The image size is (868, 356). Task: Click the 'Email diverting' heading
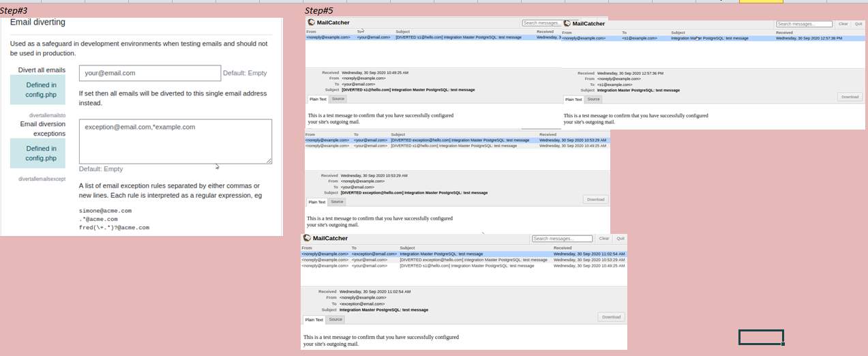[x=38, y=23]
